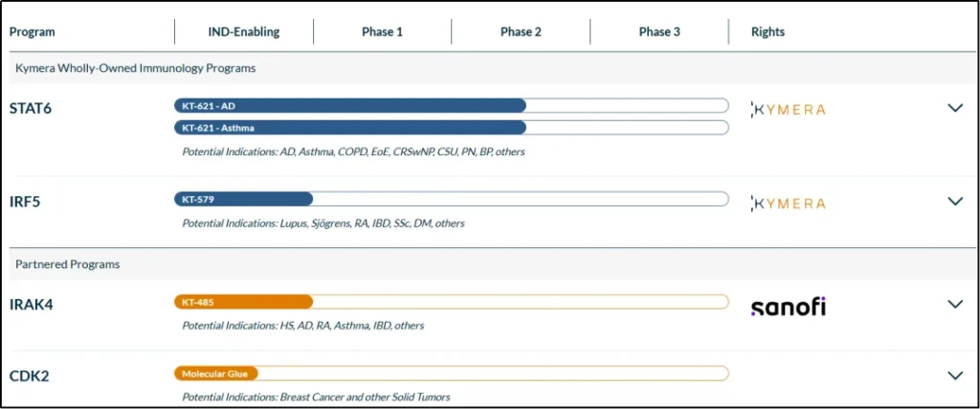Click the KT-579 progress bar
The height and width of the screenshot is (409, 980).
(244, 199)
